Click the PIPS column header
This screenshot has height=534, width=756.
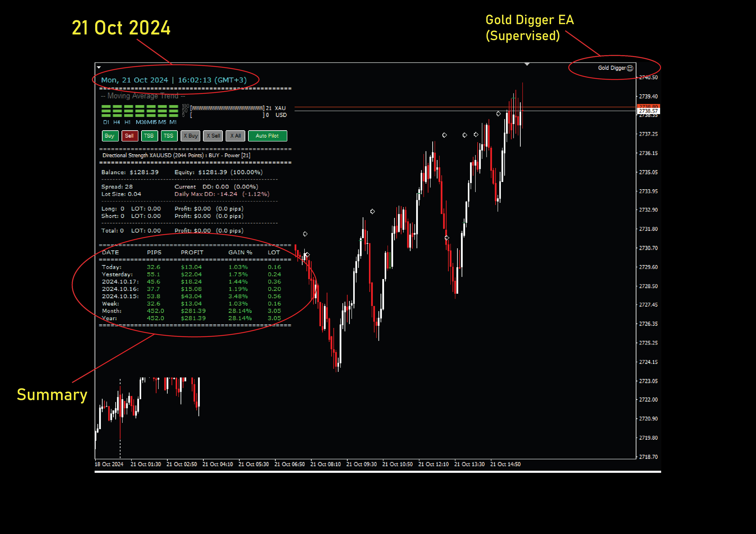(154, 252)
